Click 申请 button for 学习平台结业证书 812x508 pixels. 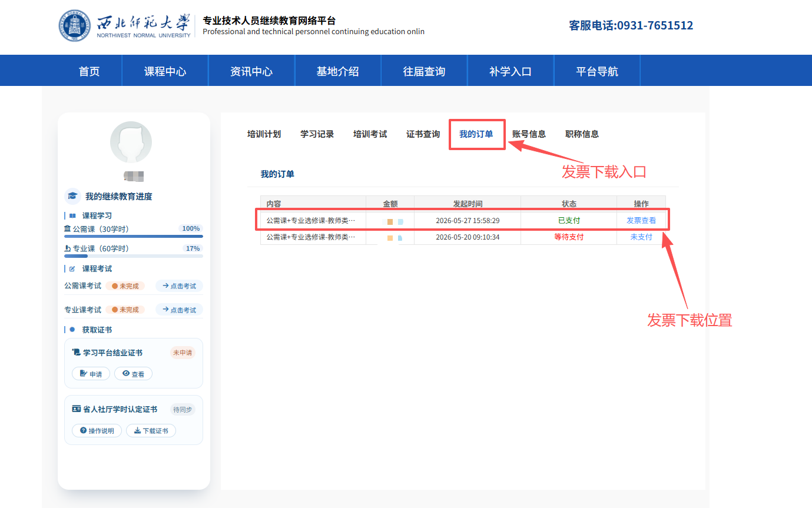[91, 374]
